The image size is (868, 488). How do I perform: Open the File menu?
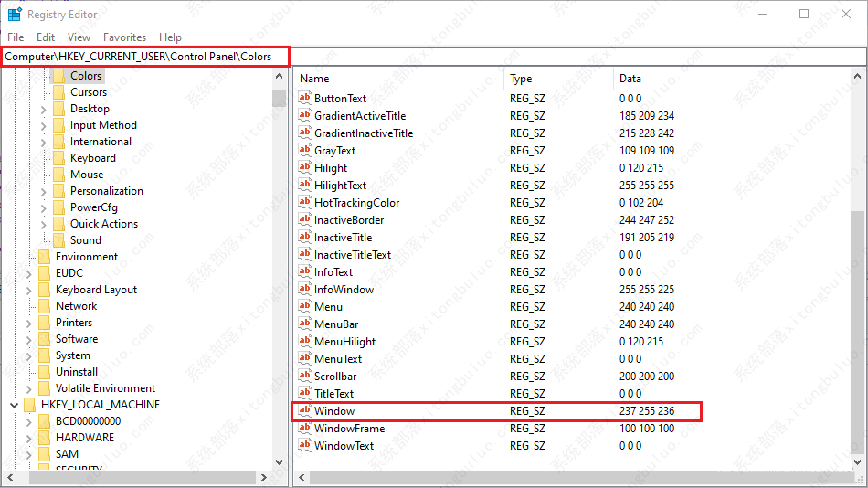tap(16, 37)
